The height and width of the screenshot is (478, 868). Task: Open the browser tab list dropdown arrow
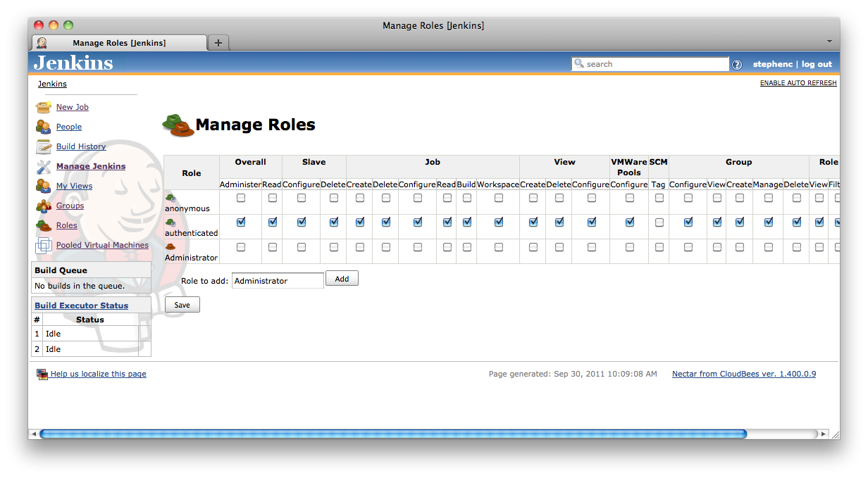(x=829, y=42)
